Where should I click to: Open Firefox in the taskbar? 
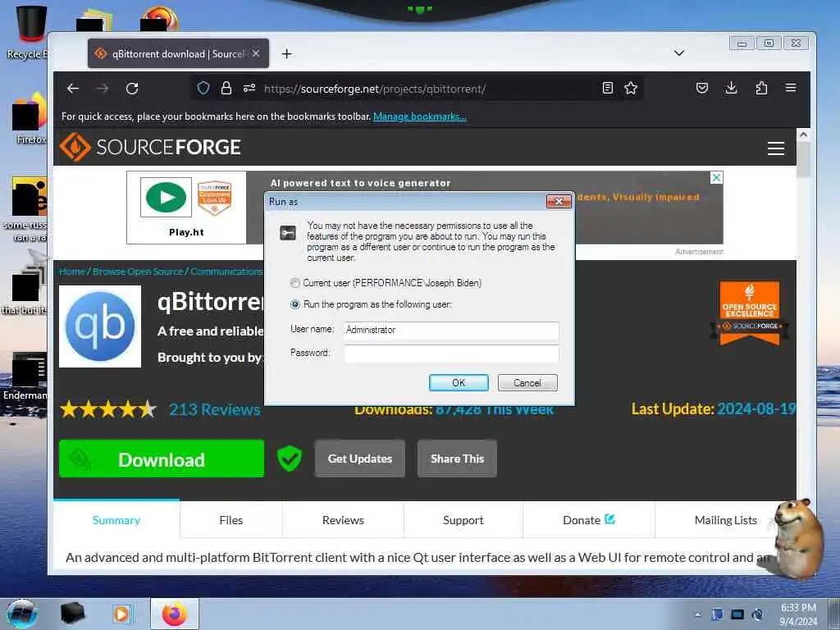pos(175,614)
